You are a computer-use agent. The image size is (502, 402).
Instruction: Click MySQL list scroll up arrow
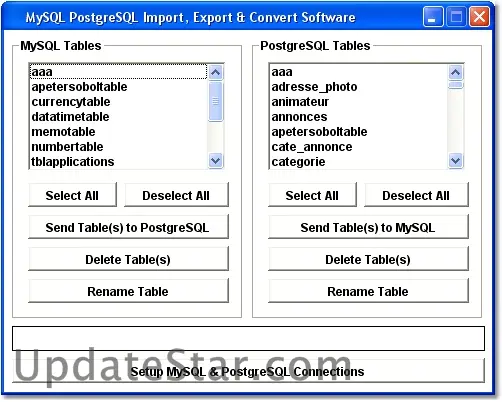coord(216,72)
